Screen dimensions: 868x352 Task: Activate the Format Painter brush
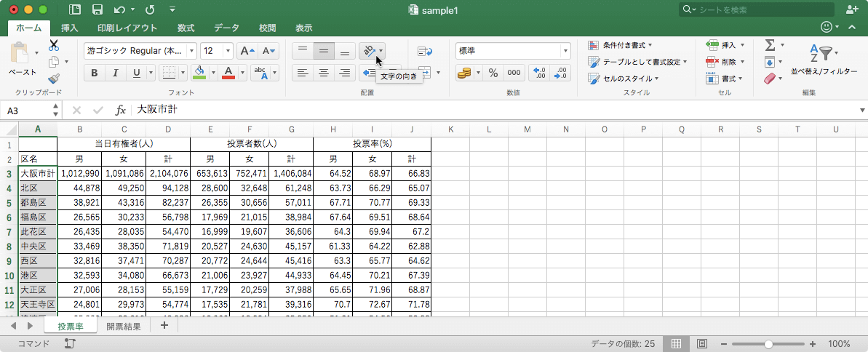click(x=54, y=78)
